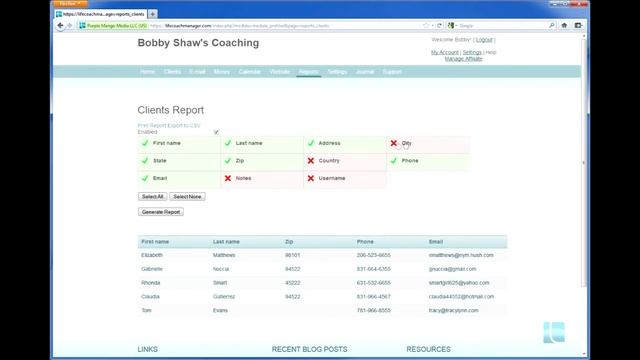Viewport: 640px width, 360px height.
Task: Click the phone number 206-523-6655
Action: [x=373, y=255]
